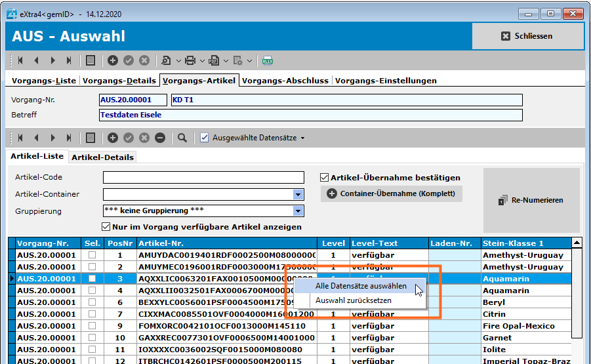Click the search magnifier in article toolbar
The height and width of the screenshot is (364, 591).
pyautogui.click(x=182, y=138)
